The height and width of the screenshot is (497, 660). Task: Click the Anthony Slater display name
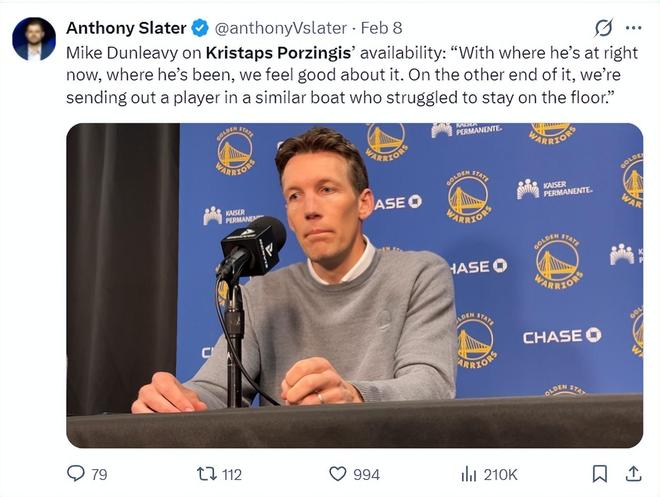126,27
